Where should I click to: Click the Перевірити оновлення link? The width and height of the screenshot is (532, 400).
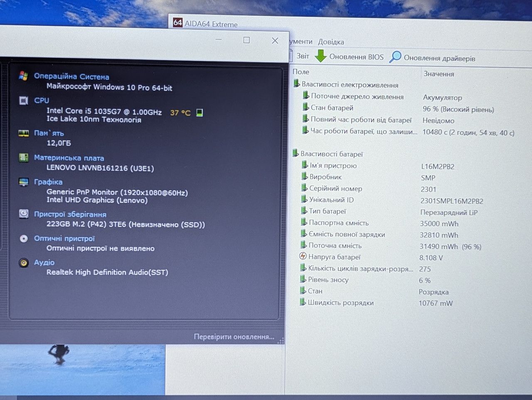click(x=234, y=337)
